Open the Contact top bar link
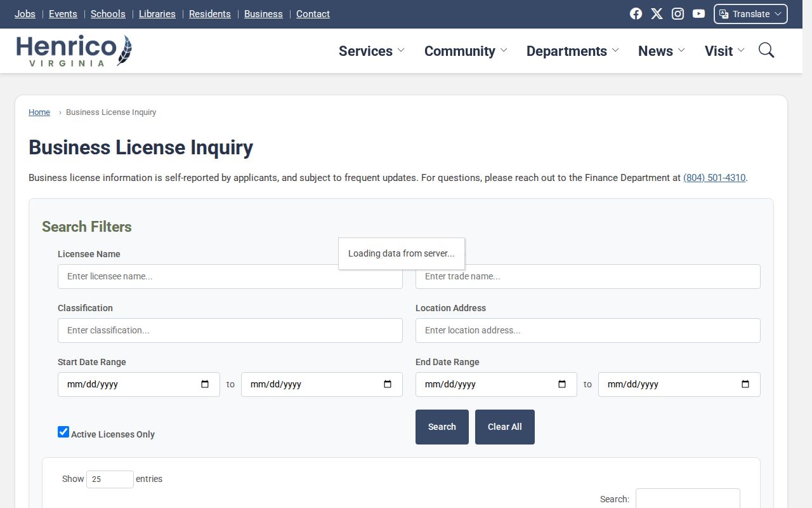Viewport: 812px width, 508px height. (x=313, y=14)
